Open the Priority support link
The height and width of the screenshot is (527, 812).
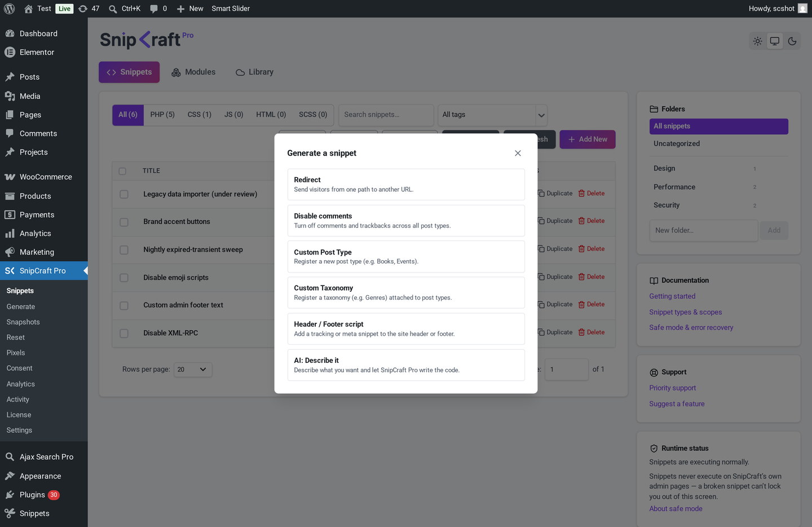click(x=672, y=388)
